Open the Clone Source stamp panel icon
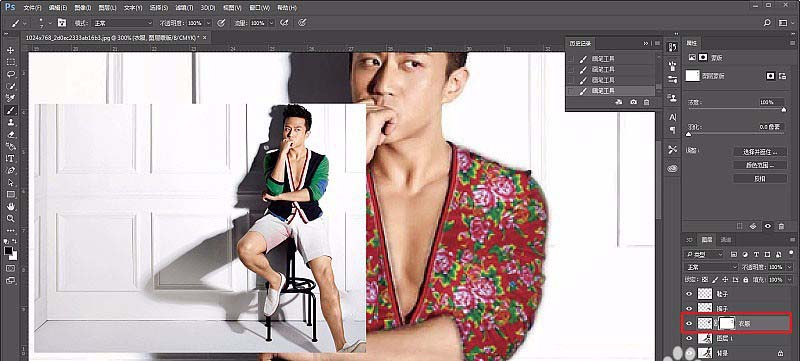The height and width of the screenshot is (361, 800). click(x=672, y=98)
